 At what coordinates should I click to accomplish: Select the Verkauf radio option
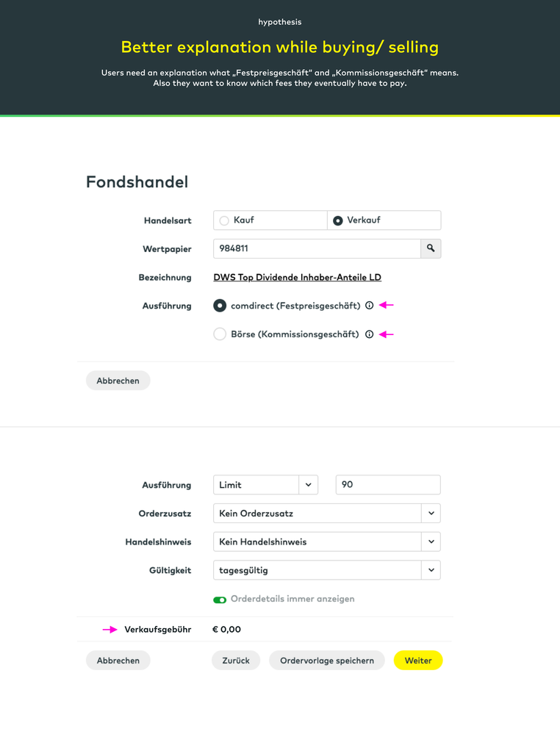click(338, 220)
